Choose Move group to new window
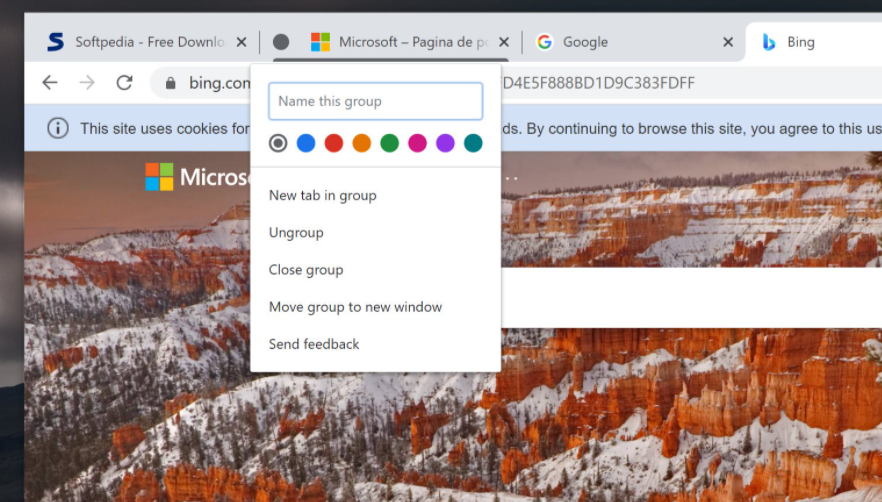The height and width of the screenshot is (502, 882). click(x=375, y=307)
